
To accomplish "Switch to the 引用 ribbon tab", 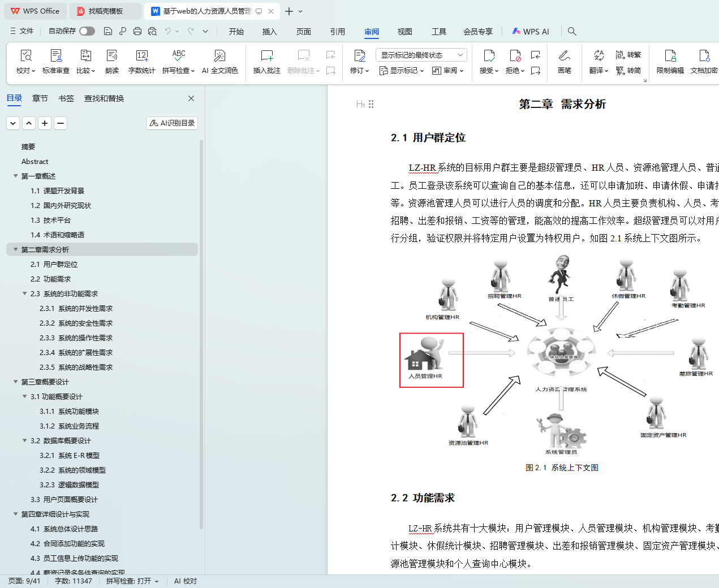I will (338, 31).
